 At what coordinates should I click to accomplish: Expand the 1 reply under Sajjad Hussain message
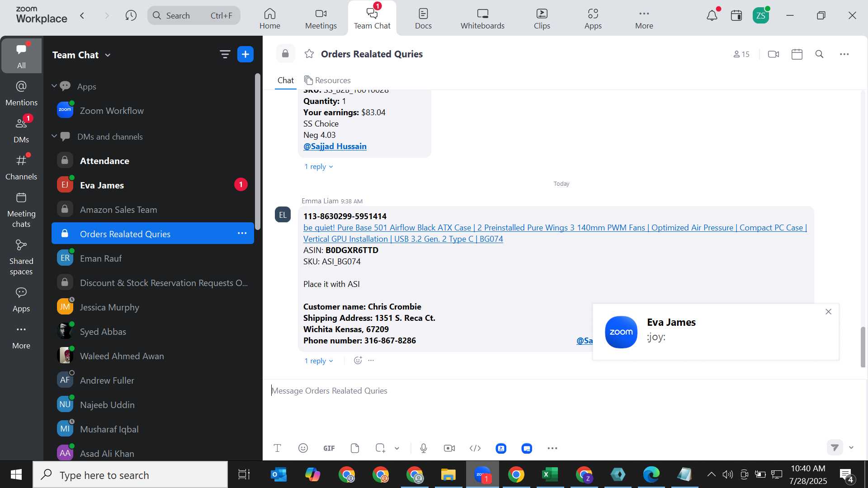pyautogui.click(x=319, y=167)
